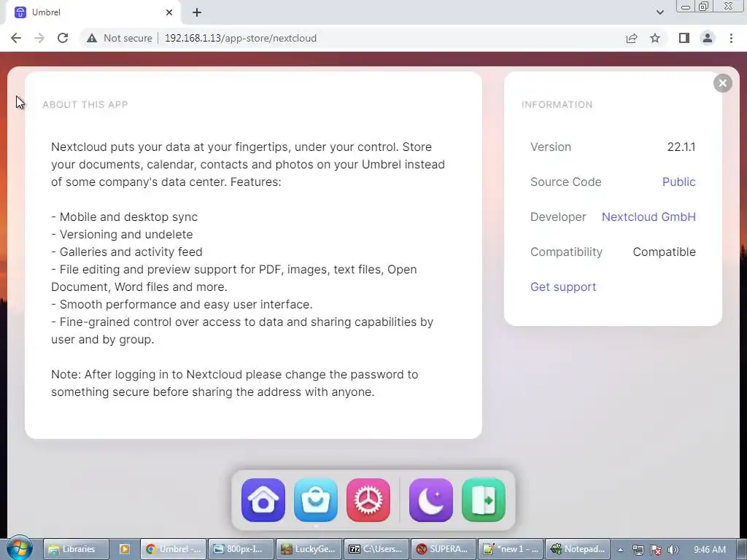Click the browser forward arrow

coord(39,38)
